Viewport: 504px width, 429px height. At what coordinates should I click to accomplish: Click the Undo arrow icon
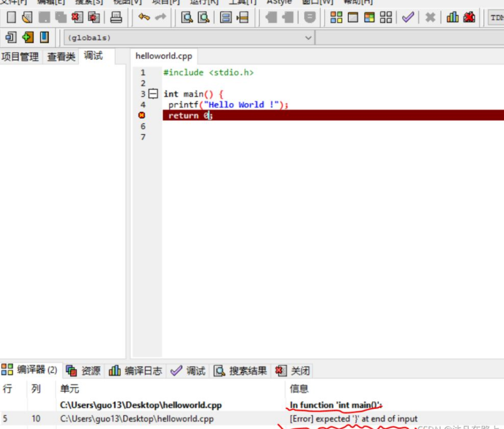click(x=144, y=17)
